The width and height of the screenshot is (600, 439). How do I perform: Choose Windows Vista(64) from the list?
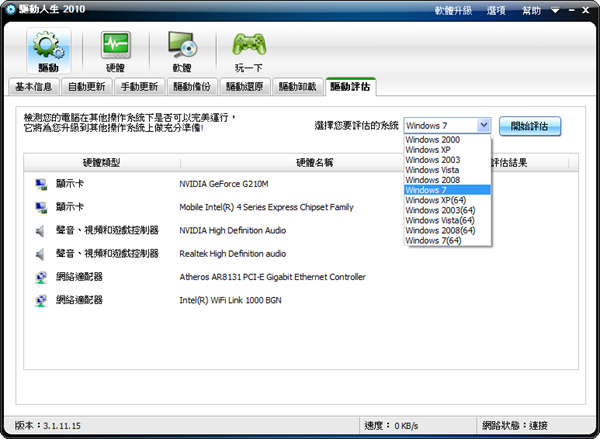(448, 220)
